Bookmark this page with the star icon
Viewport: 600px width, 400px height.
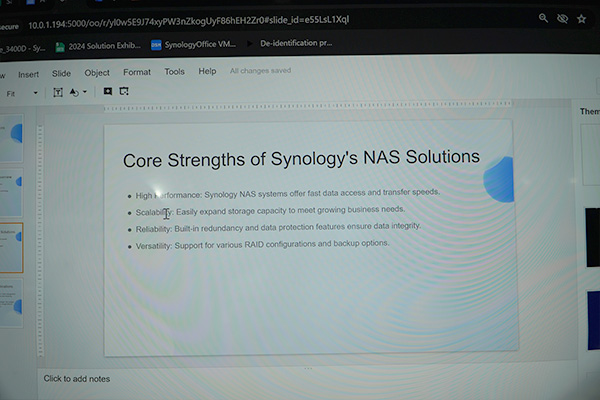point(582,19)
